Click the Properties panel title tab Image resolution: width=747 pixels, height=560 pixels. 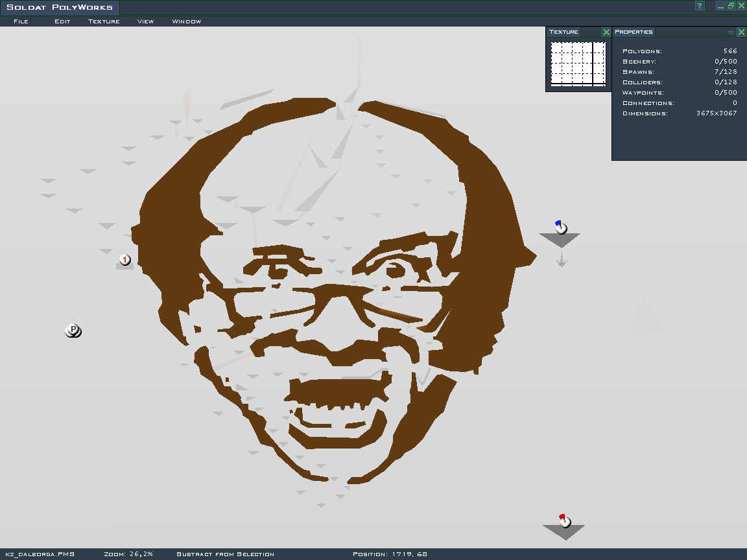click(634, 32)
